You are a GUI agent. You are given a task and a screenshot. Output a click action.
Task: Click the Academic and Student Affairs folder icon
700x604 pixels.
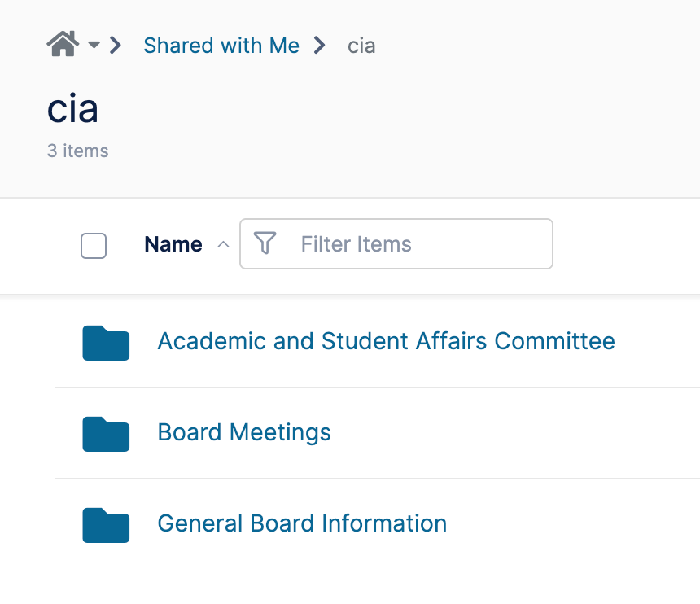(x=106, y=343)
